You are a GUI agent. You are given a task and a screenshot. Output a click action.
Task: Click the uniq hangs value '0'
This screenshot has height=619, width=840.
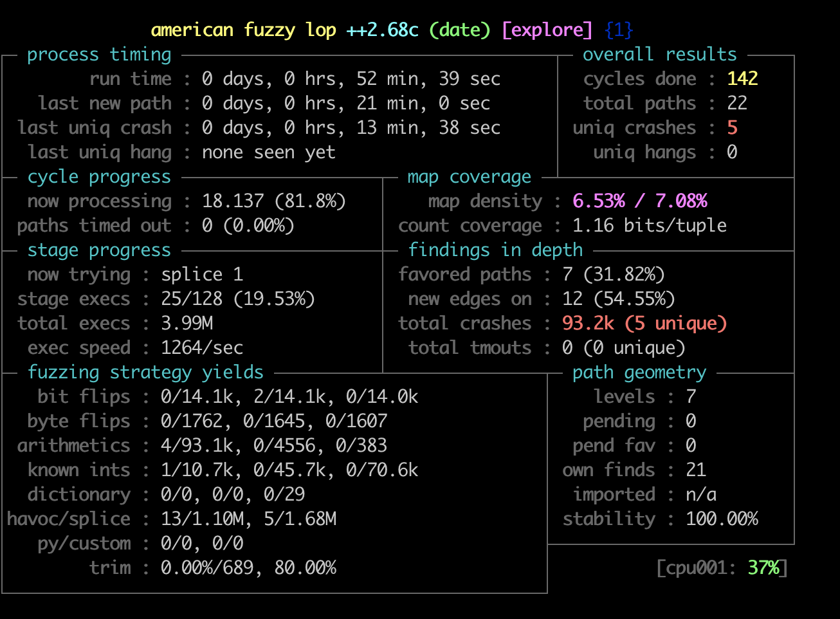point(732,152)
